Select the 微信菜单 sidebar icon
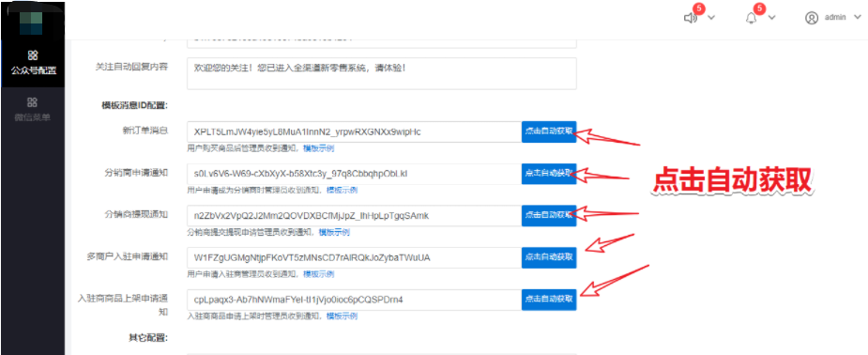 33,102
